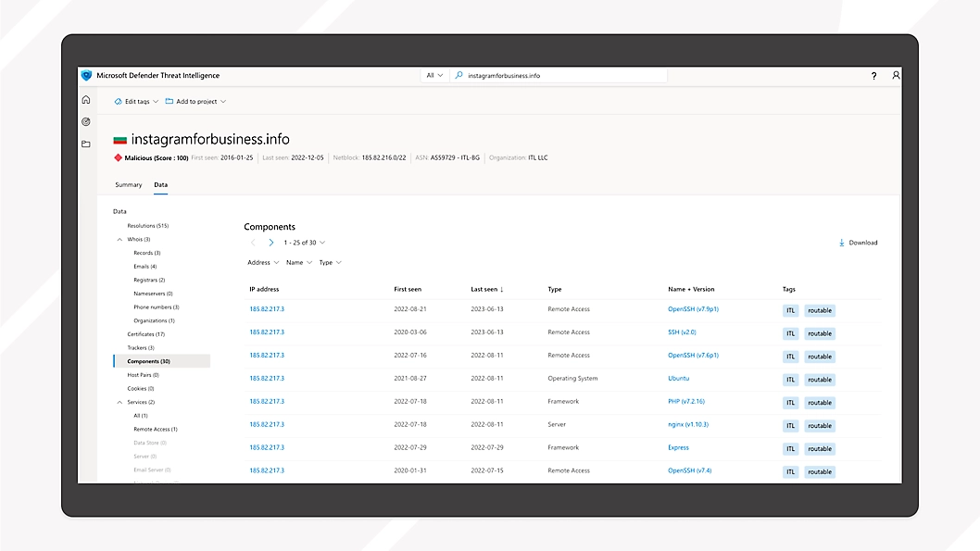Go to next page of components

pos(270,243)
